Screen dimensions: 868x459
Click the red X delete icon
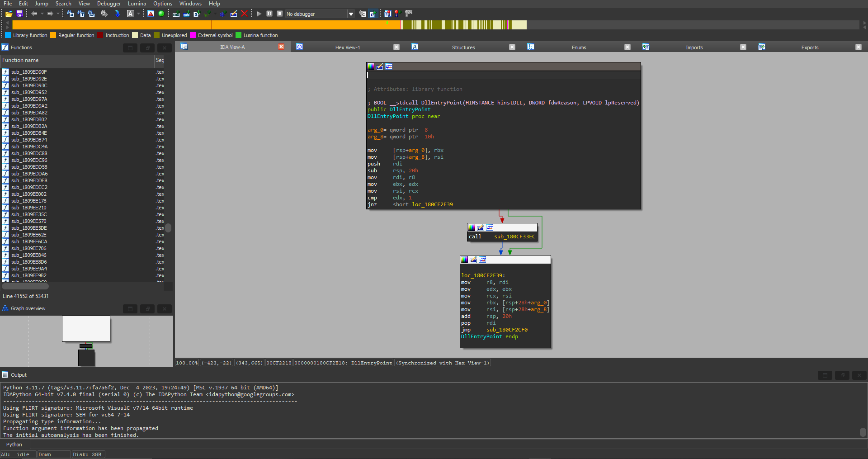click(x=244, y=14)
